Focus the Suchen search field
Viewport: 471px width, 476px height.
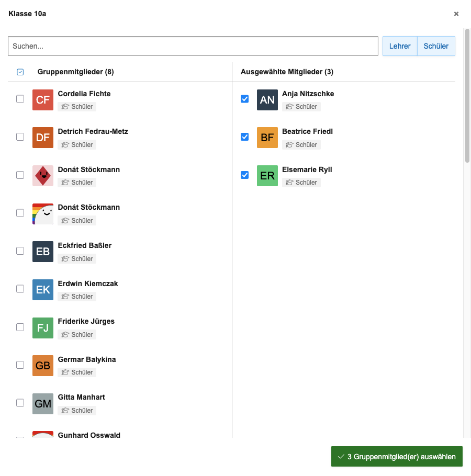(193, 46)
